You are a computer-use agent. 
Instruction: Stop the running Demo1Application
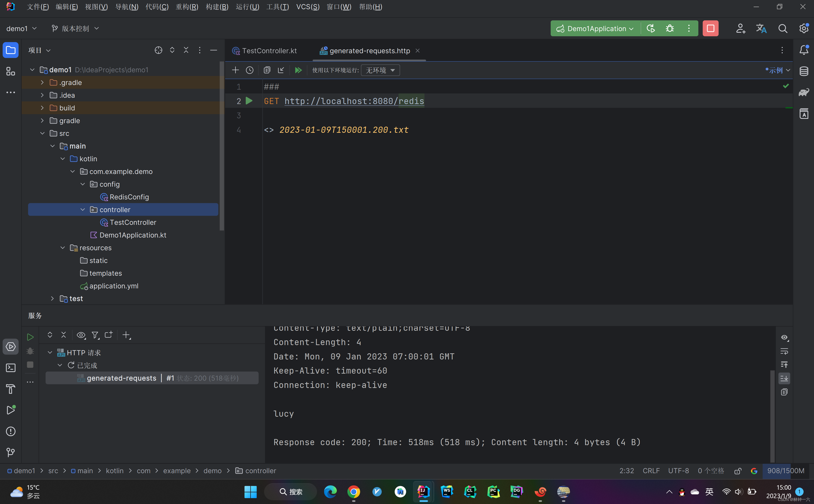click(x=710, y=28)
